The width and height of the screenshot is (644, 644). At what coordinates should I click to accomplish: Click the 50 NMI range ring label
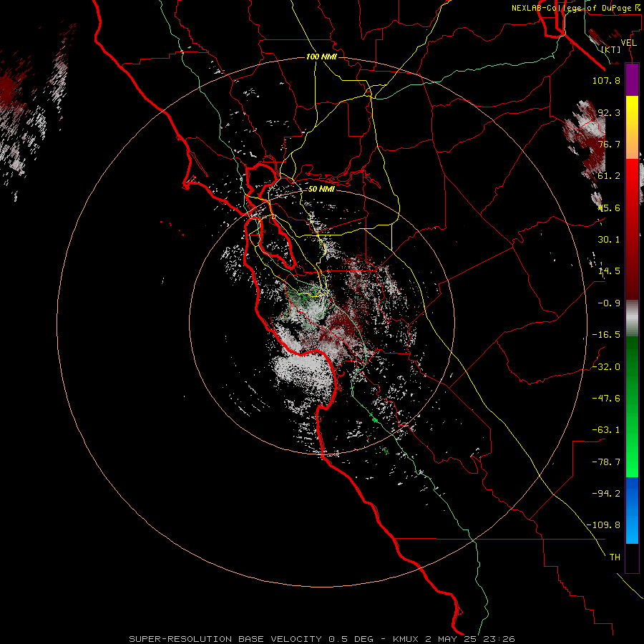[321, 189]
